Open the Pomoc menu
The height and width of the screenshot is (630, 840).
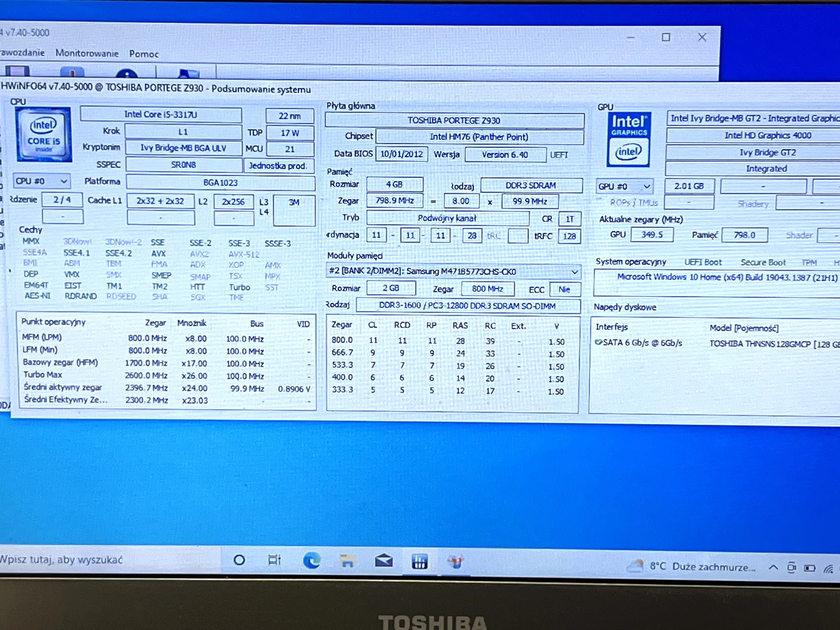(144, 54)
